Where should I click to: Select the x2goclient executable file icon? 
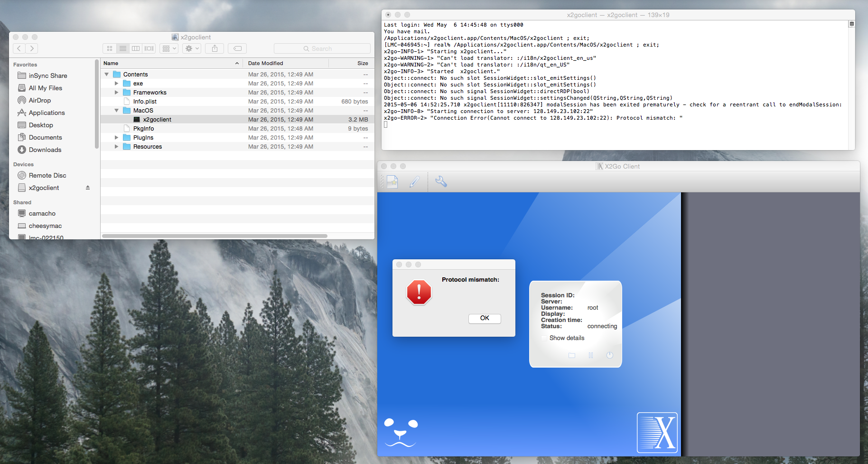137,120
